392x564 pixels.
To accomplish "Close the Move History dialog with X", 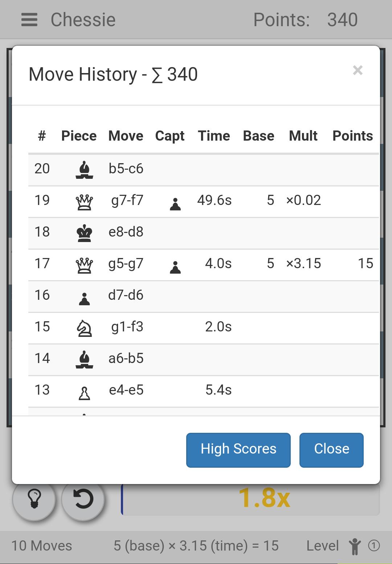I will click(358, 70).
